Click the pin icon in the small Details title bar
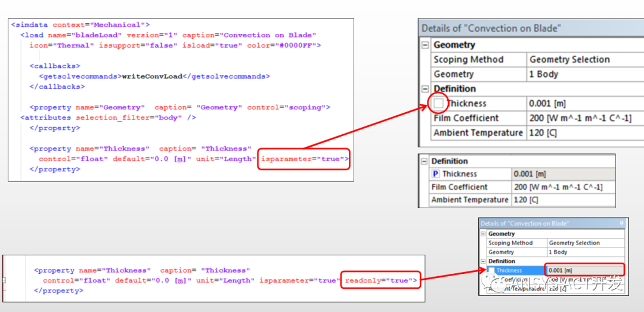Image resolution: width=644 pixels, height=312 pixels. (x=621, y=223)
